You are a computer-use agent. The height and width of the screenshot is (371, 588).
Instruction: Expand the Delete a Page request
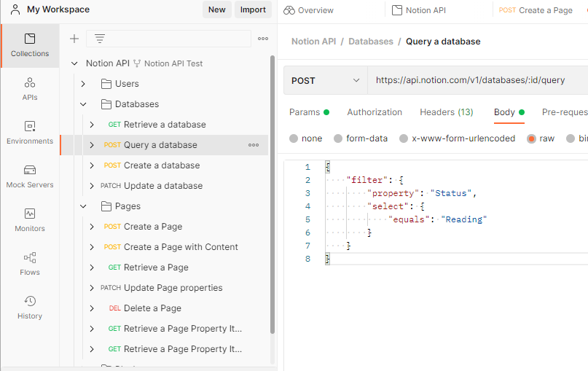[x=92, y=308]
